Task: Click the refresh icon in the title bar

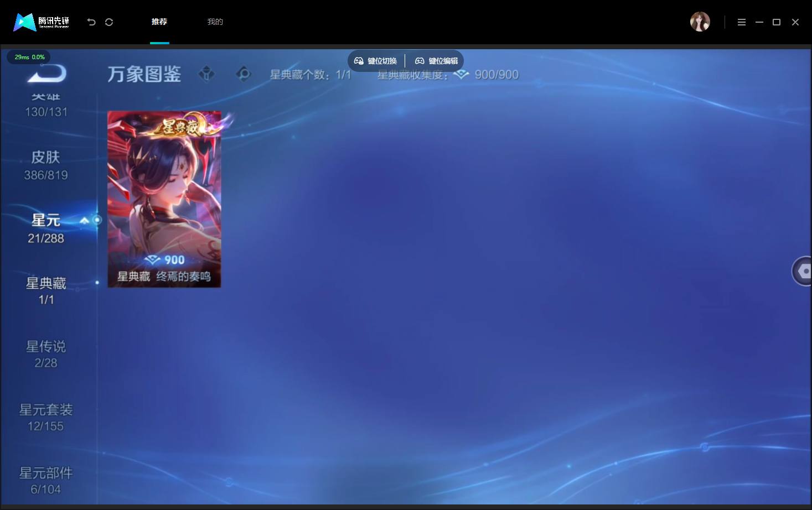Action: click(109, 22)
